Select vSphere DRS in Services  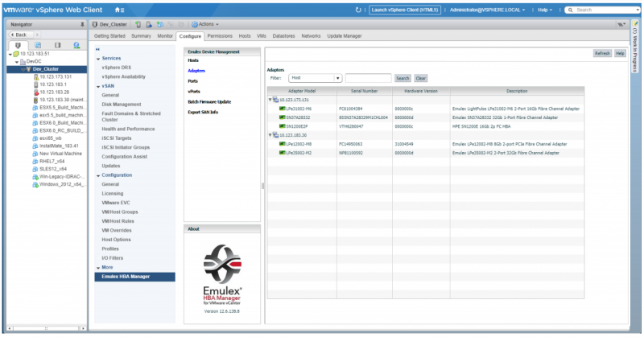coord(116,68)
